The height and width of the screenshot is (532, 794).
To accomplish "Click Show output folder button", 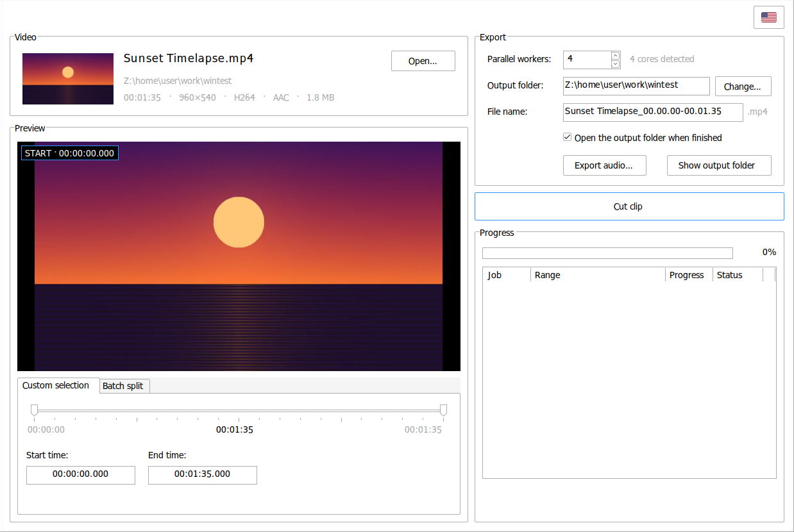I will point(719,165).
